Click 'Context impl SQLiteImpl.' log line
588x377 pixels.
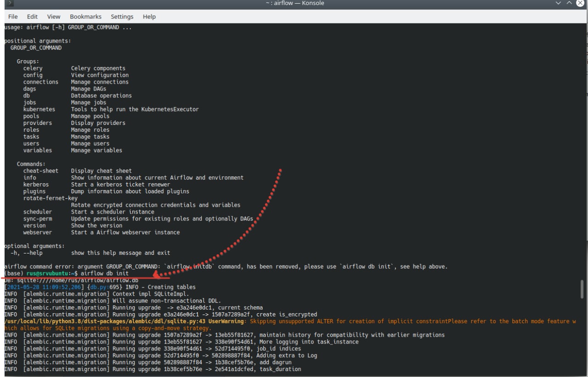(x=151, y=294)
